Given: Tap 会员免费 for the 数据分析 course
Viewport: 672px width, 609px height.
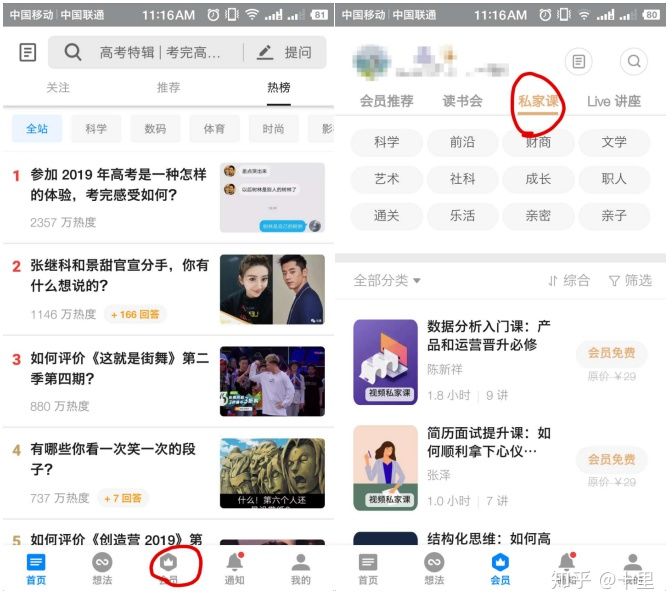Looking at the screenshot, I should (611, 353).
